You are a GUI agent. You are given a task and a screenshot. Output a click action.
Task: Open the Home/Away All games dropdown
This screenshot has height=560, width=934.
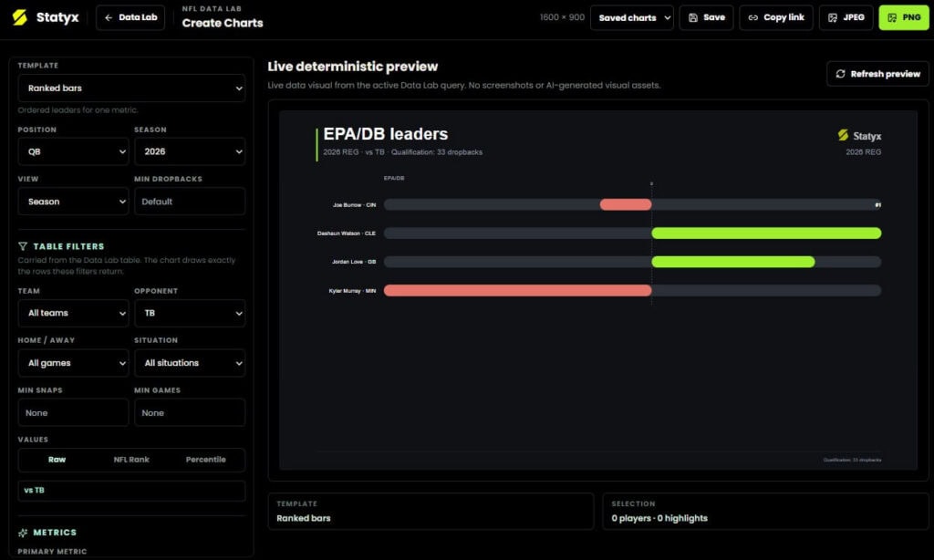(x=73, y=363)
